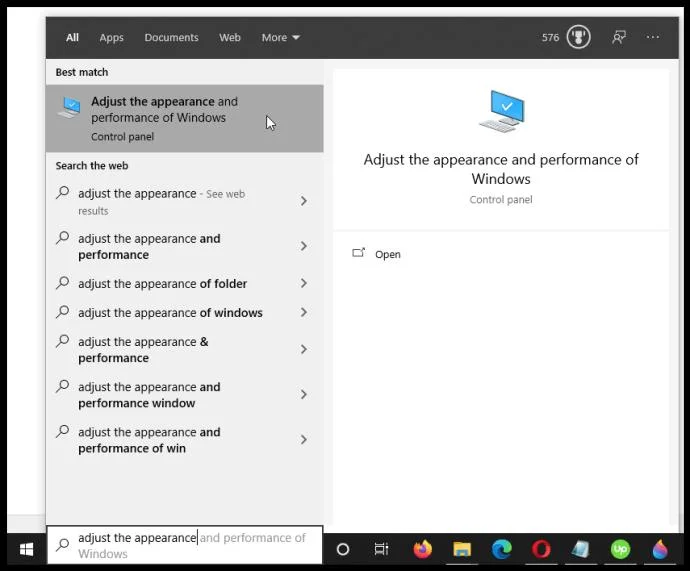Open the notepad-style taskbar app icon
Screen dimensions: 690x571
580,549
